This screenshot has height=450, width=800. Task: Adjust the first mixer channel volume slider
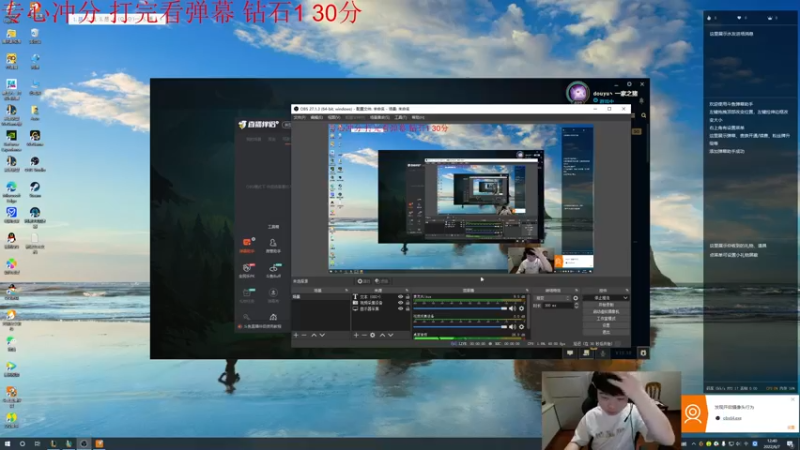pyautogui.click(x=460, y=308)
